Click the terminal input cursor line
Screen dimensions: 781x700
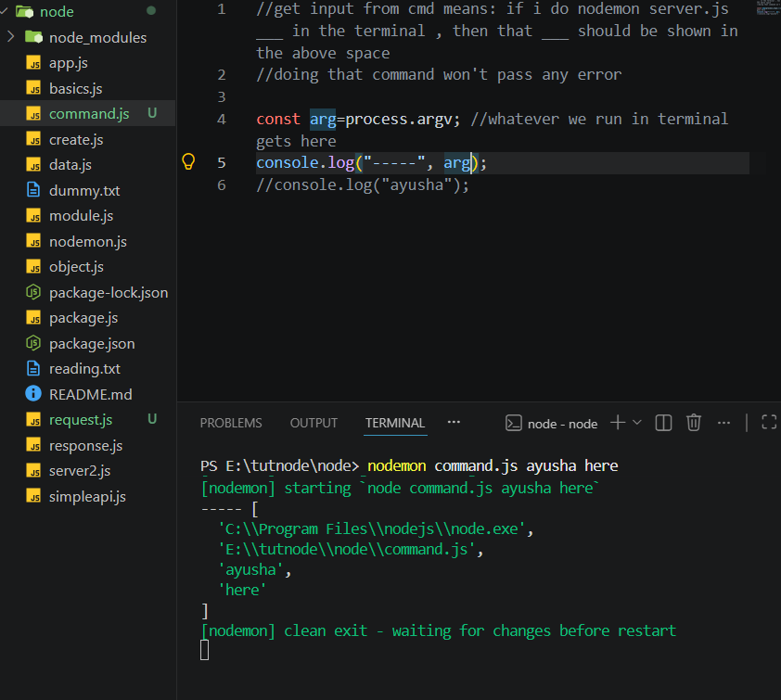(204, 650)
